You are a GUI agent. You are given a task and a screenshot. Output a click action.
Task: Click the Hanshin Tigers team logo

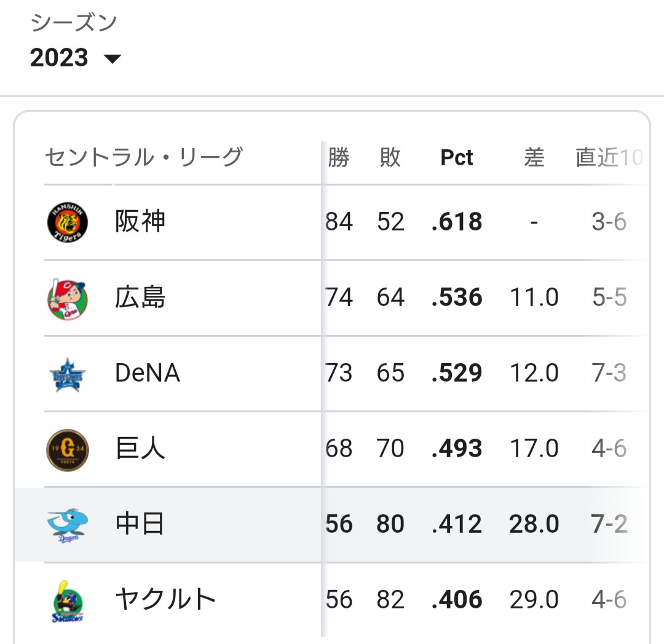[x=68, y=222]
